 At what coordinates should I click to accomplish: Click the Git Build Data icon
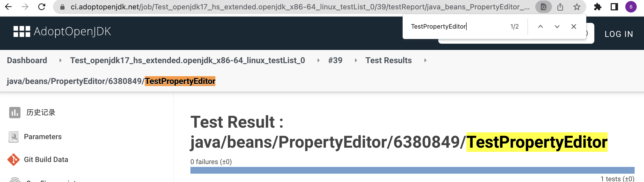click(x=14, y=160)
